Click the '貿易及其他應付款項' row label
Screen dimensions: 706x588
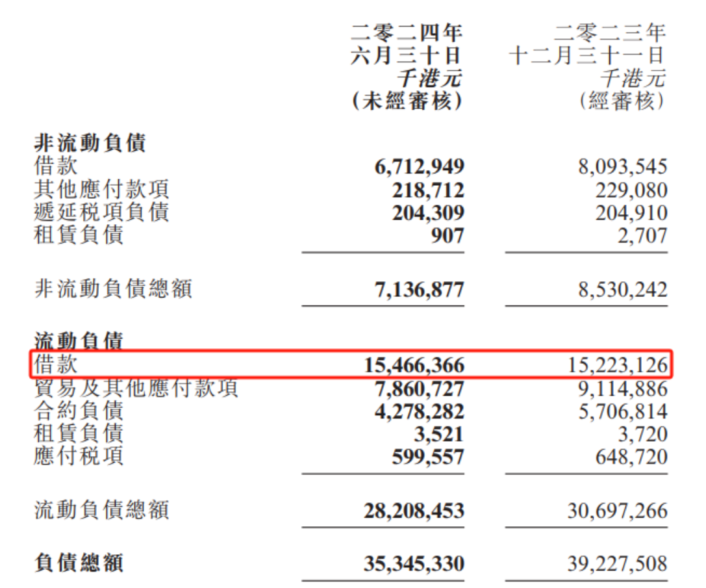coord(136,388)
